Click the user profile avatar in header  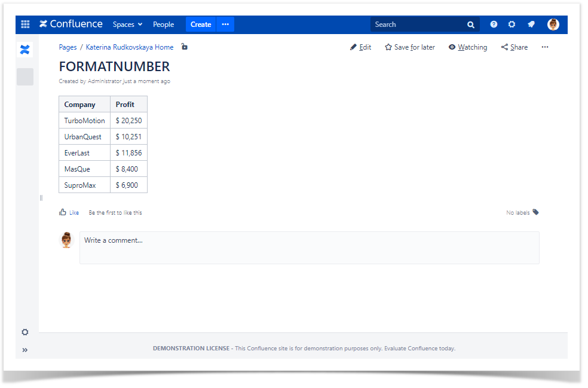click(x=553, y=25)
